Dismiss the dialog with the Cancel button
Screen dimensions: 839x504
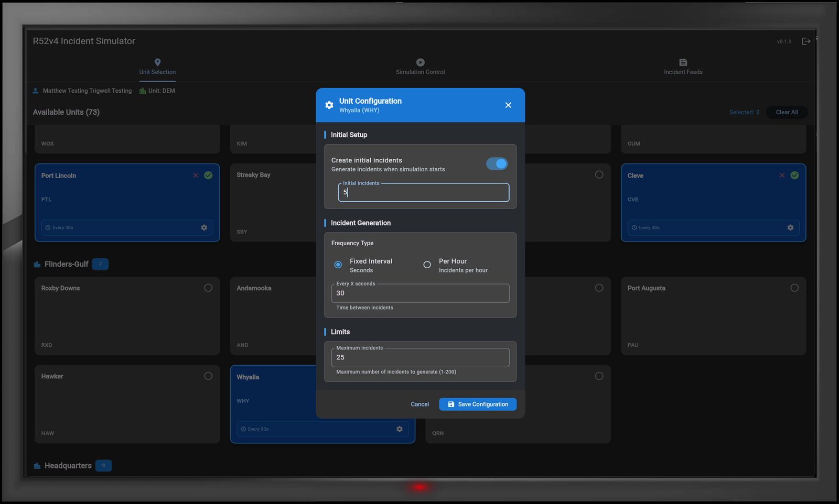(x=419, y=404)
